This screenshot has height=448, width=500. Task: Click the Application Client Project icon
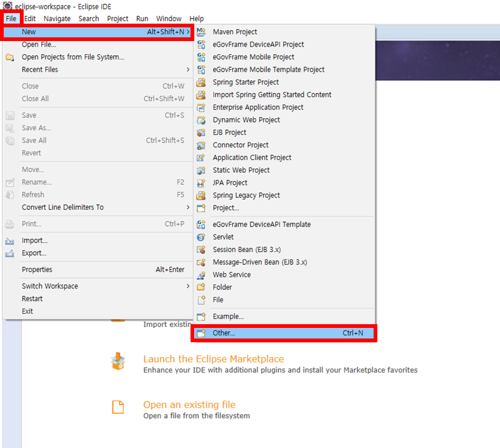pos(201,157)
